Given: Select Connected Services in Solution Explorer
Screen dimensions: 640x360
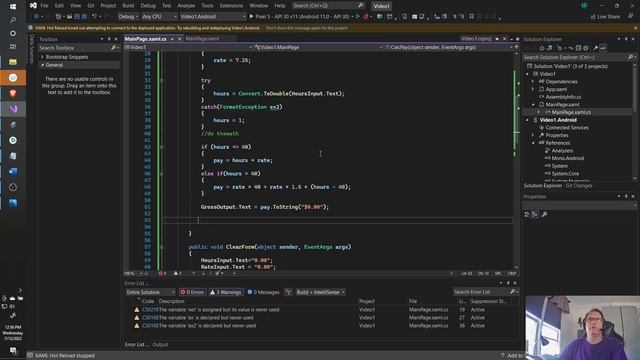Looking at the screenshot, I should pos(567,128).
